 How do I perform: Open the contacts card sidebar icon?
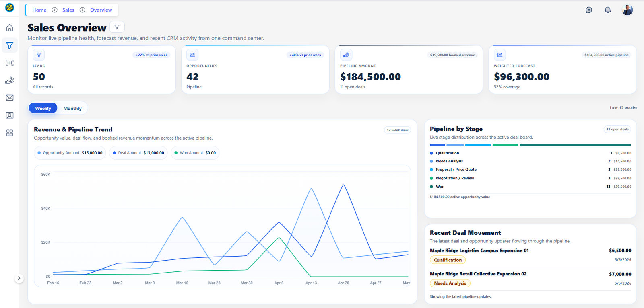pyautogui.click(x=10, y=115)
